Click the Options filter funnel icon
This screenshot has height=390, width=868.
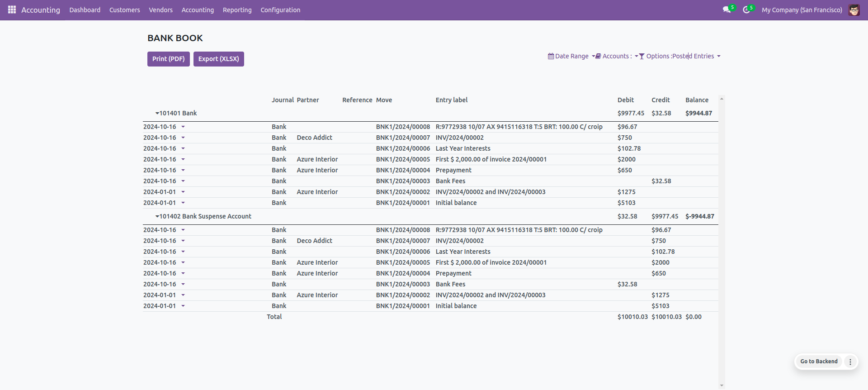click(642, 56)
